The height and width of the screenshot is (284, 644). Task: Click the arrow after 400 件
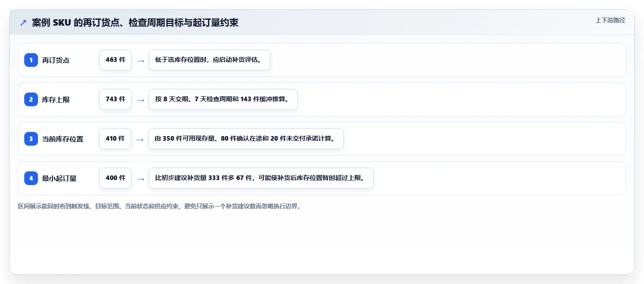coord(140,179)
